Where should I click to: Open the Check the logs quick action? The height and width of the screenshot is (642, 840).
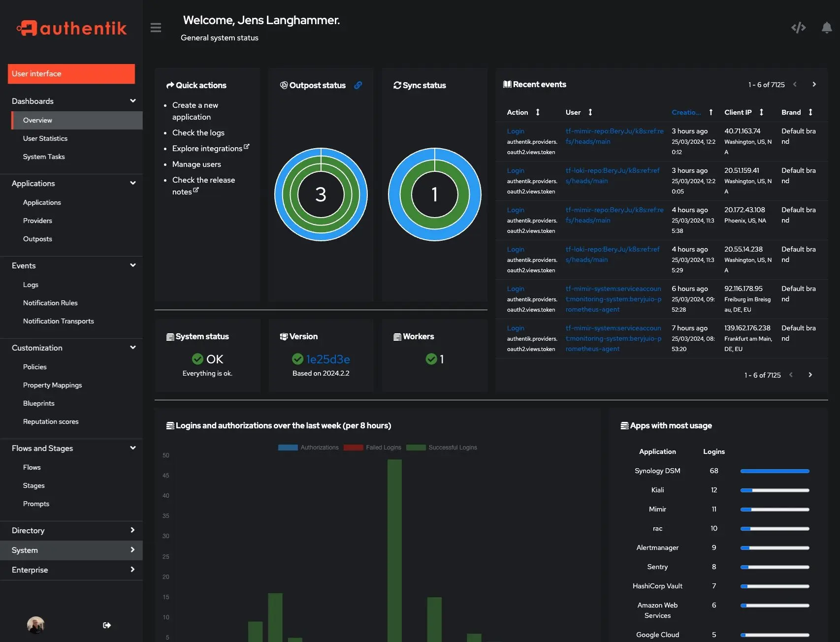pos(198,132)
